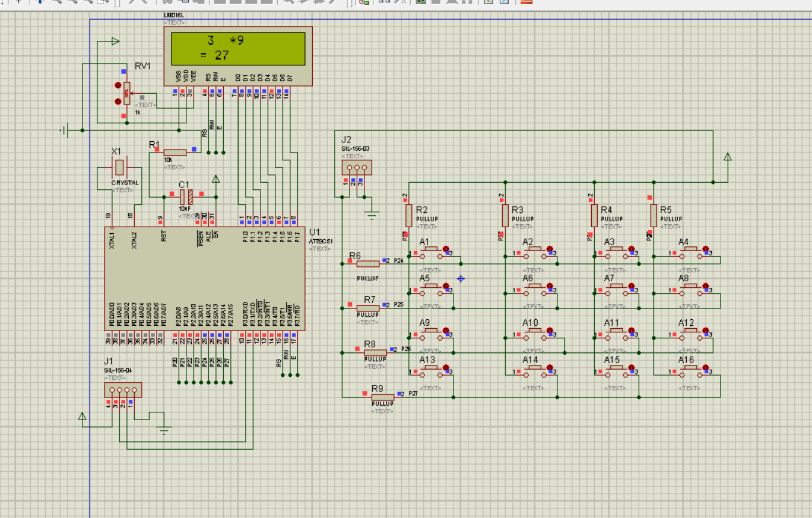Click the power terminal arrow above RV1
Screen dimensions: 812x518
tap(115, 41)
